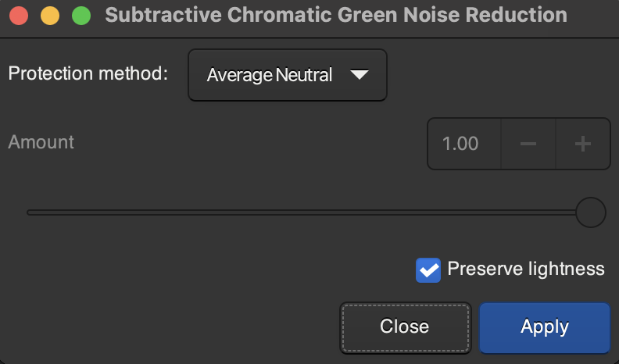Focus the Amount value field showing 1.00
Screen dimensions: 619x364
click(x=461, y=144)
